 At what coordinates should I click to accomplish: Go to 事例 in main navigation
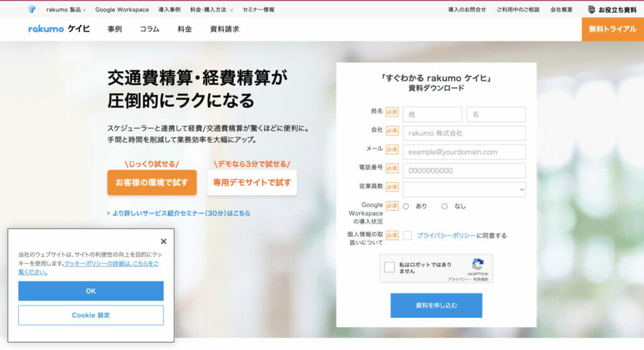click(114, 29)
